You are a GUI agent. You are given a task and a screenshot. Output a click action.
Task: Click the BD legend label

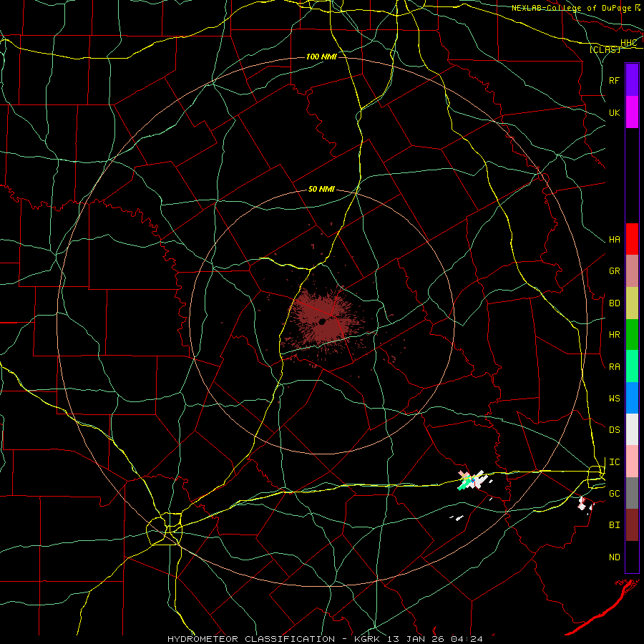[615, 303]
